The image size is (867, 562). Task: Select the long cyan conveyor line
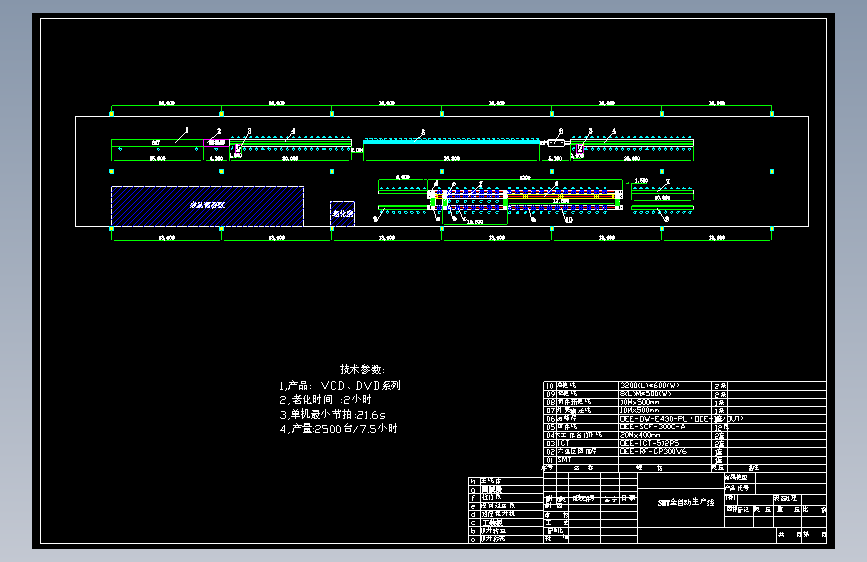pos(452,142)
